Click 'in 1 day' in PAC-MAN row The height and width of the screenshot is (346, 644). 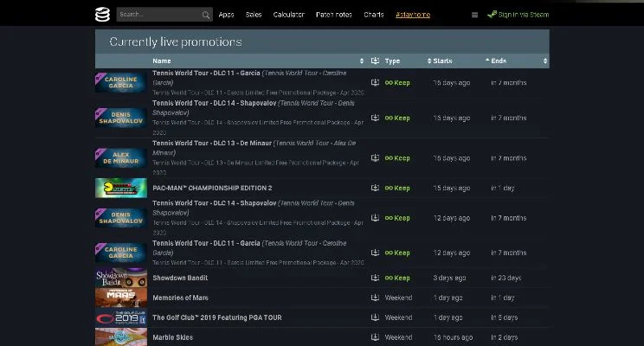(x=503, y=188)
